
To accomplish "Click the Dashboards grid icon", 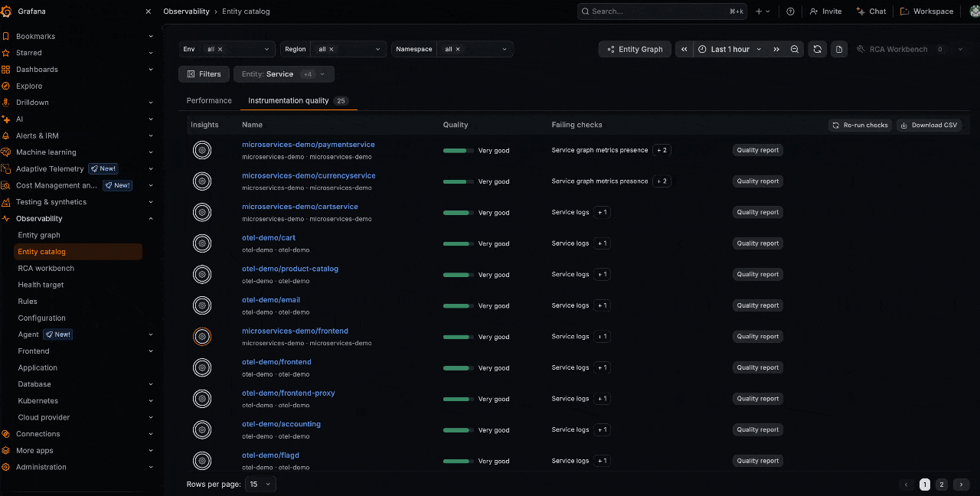I will coord(6,69).
